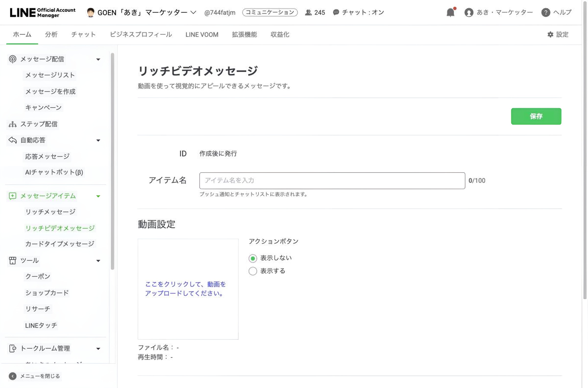Open the GOEN account switcher dropdown
This screenshot has width=588, height=388.
pos(193,12)
